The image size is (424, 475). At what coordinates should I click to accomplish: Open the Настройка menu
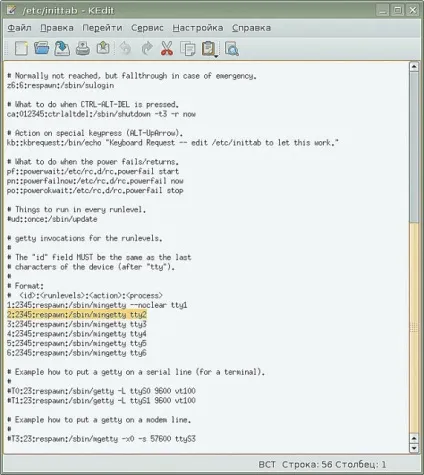198,28
